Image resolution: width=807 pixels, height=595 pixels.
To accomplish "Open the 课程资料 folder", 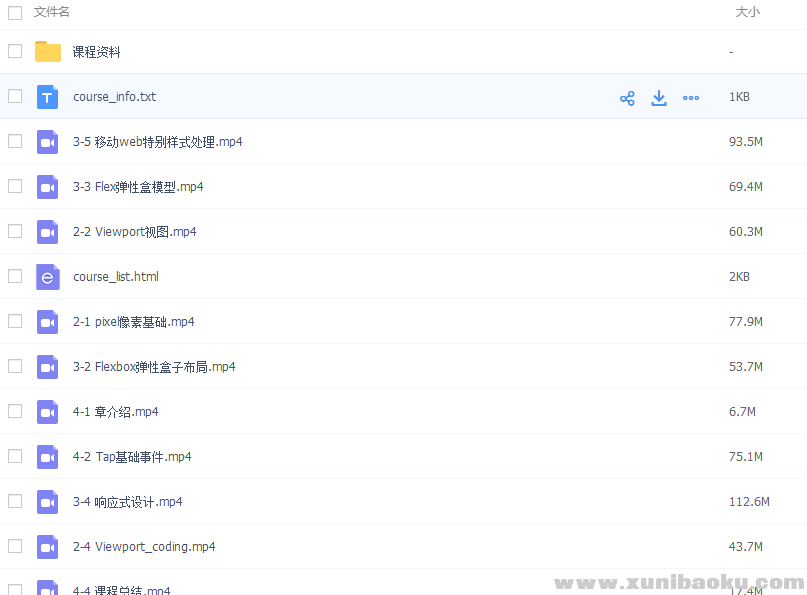I will pyautogui.click(x=97, y=51).
